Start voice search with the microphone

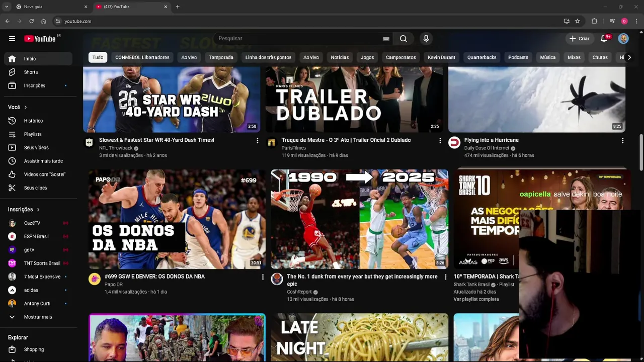click(426, 39)
